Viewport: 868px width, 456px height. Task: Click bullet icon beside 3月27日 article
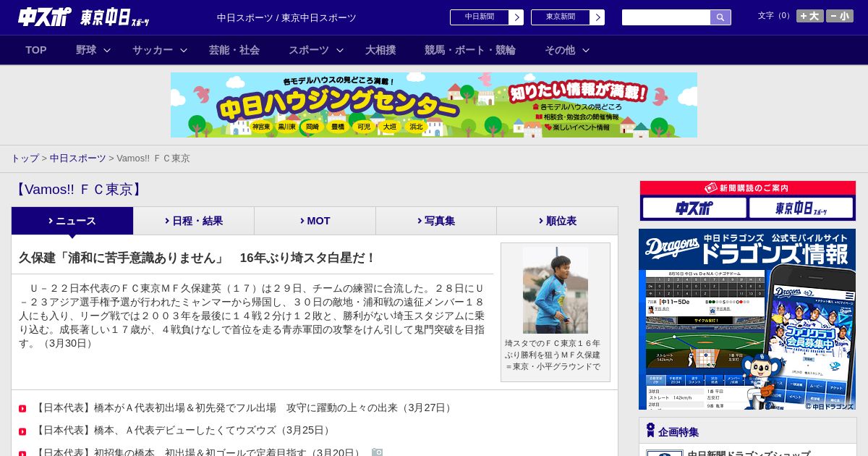22,409
